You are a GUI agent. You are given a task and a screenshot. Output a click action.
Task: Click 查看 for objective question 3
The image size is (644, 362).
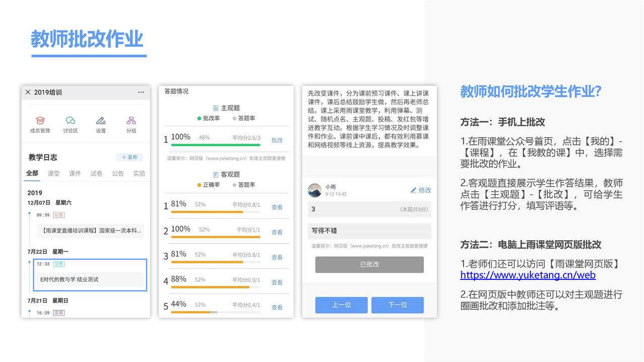tap(277, 257)
